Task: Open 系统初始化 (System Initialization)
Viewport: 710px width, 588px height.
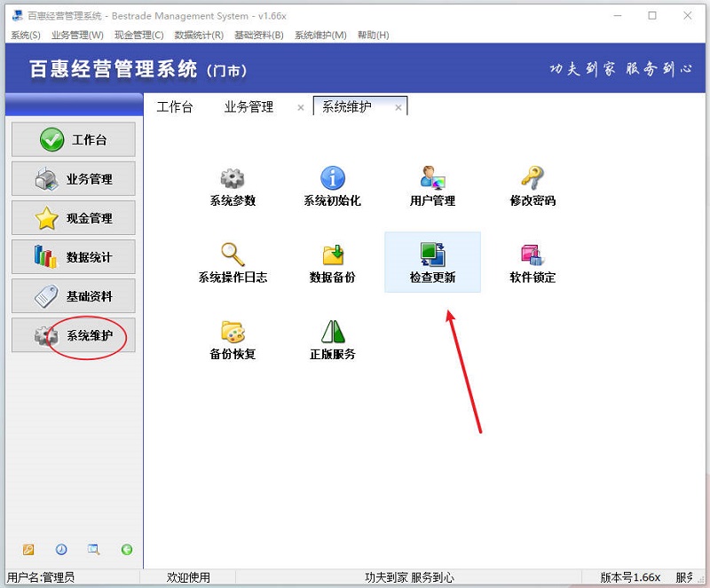Action: [x=333, y=184]
